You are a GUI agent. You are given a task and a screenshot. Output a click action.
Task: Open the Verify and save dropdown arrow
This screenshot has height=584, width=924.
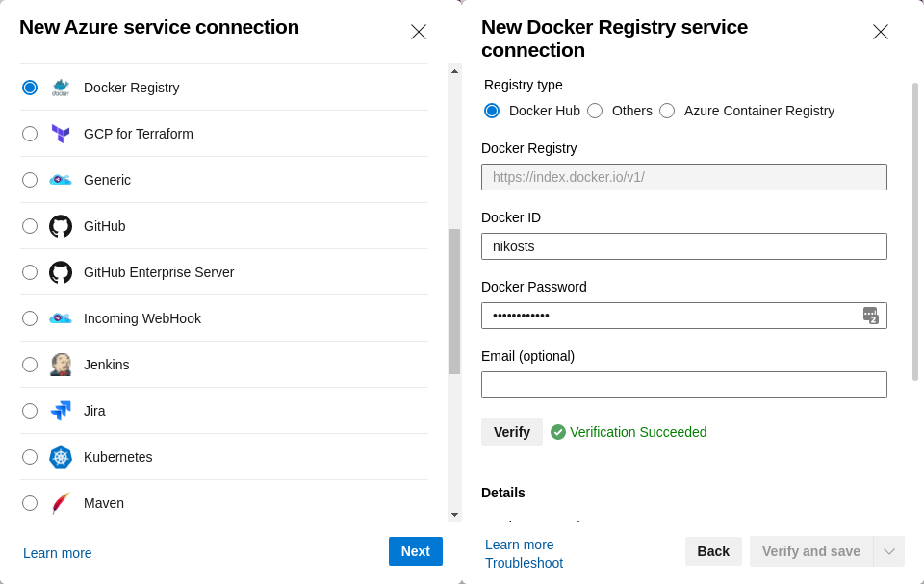pos(889,551)
